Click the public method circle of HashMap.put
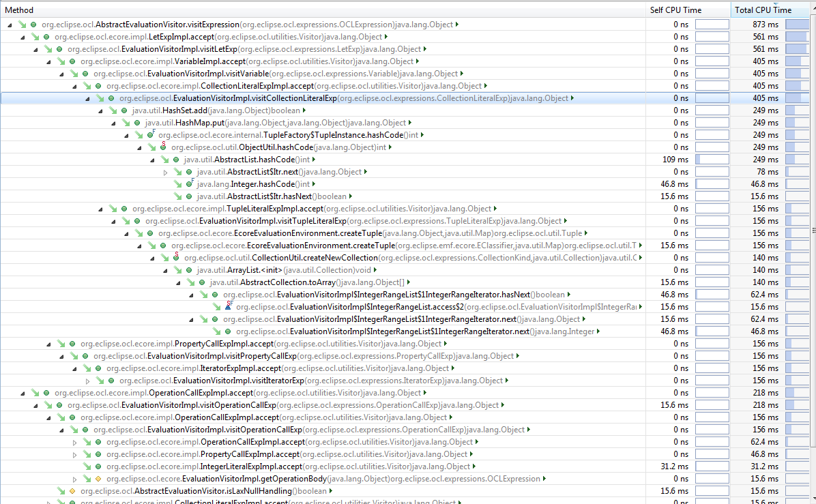The image size is (816, 504). coord(137,123)
